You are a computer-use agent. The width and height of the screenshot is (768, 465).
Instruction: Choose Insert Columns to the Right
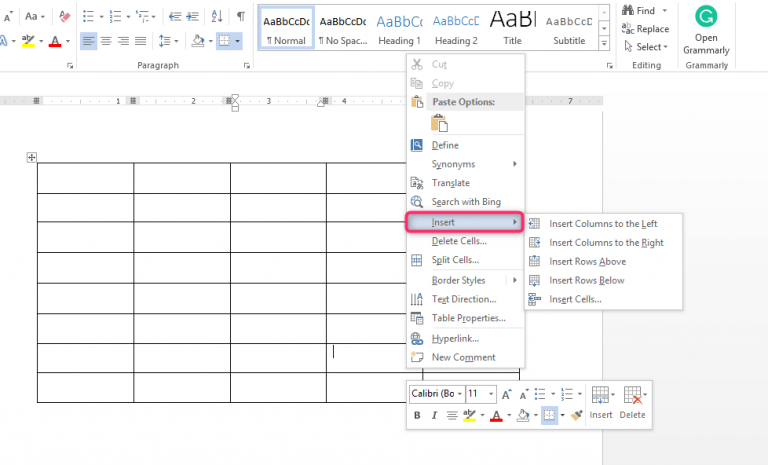click(603, 243)
